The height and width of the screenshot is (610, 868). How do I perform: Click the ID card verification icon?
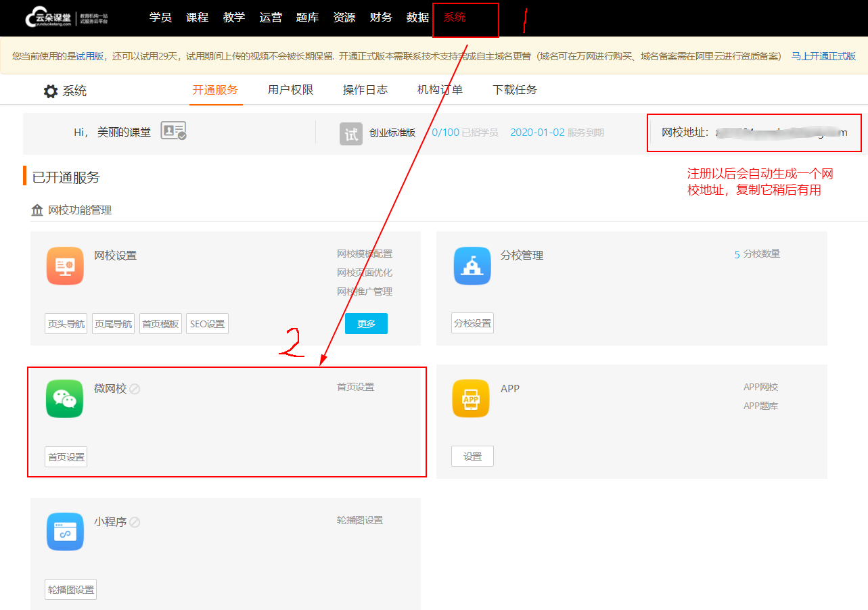(173, 131)
